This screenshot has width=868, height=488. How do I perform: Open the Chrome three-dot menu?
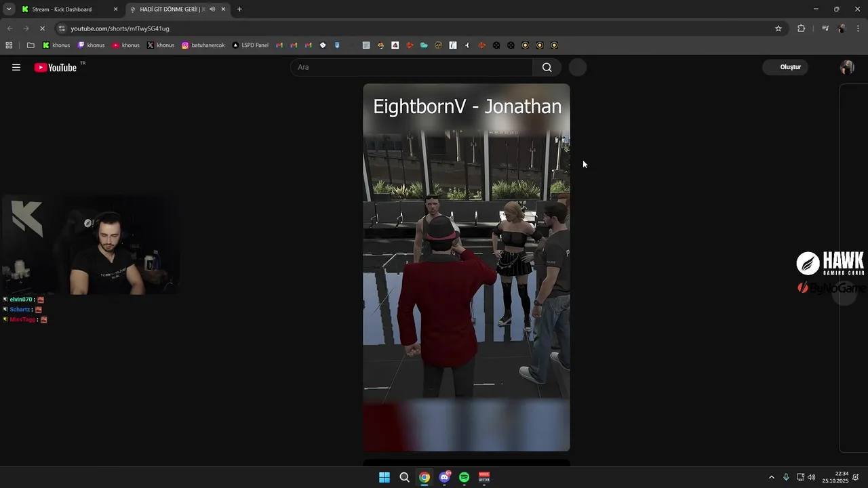coord(859,28)
